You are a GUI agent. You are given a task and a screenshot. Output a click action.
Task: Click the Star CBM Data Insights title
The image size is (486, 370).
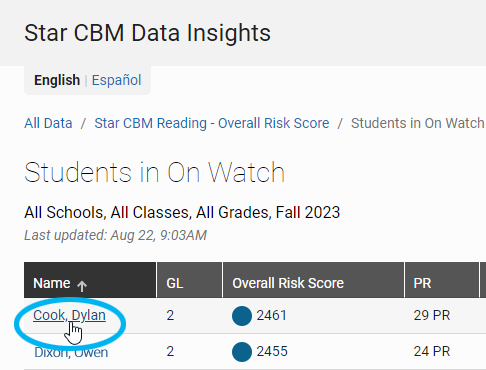click(147, 33)
